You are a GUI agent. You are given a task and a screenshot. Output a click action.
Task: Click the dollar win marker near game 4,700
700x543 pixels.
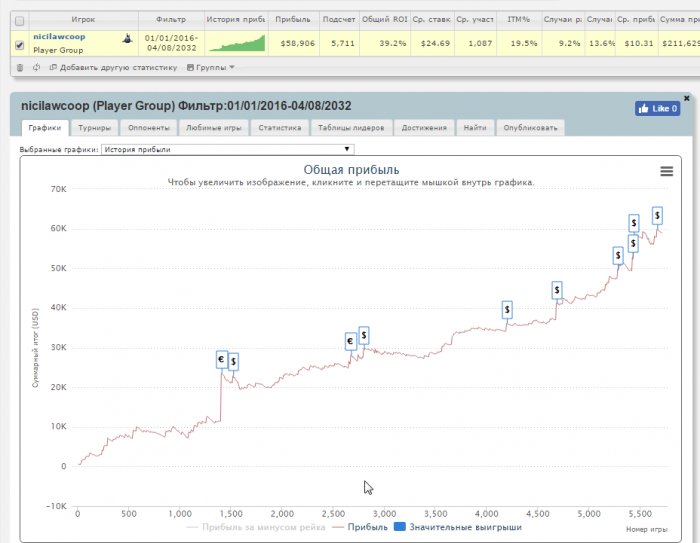pyautogui.click(x=557, y=290)
